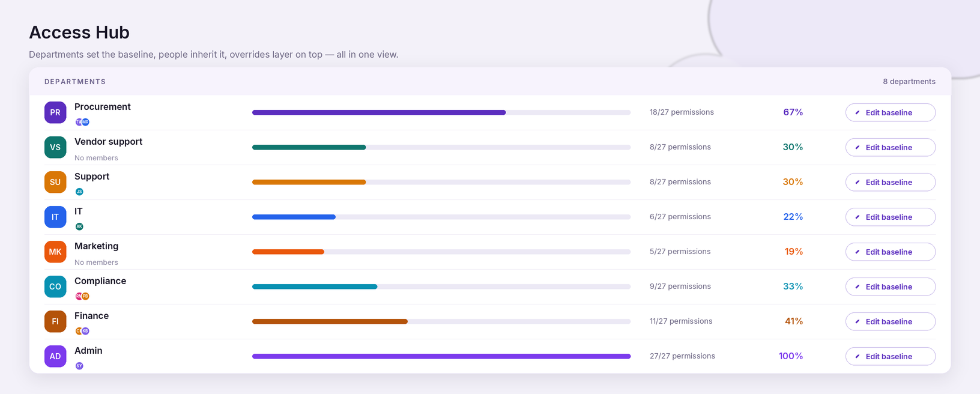Edit baseline for Marketing

click(x=891, y=252)
